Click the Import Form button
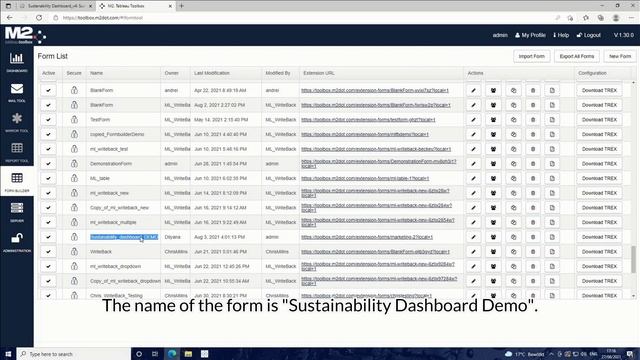The width and height of the screenshot is (640, 360). pos(531,56)
